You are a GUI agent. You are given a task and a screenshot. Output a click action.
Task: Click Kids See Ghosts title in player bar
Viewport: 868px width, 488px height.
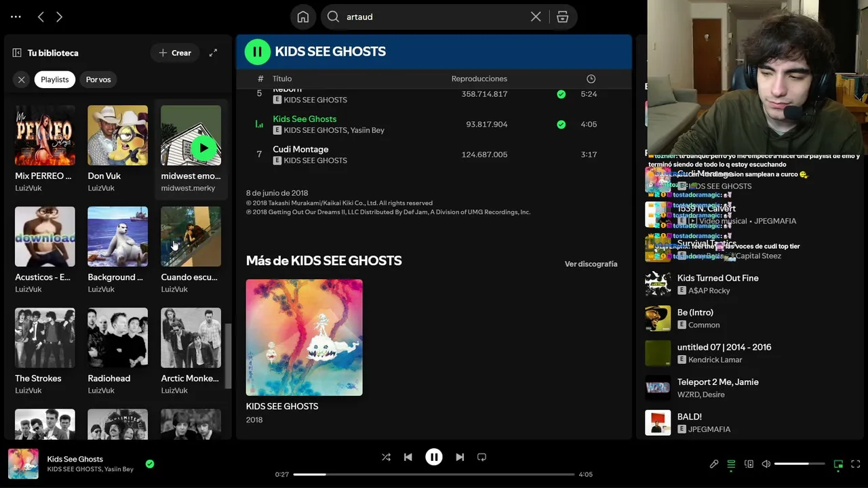pos(75,460)
